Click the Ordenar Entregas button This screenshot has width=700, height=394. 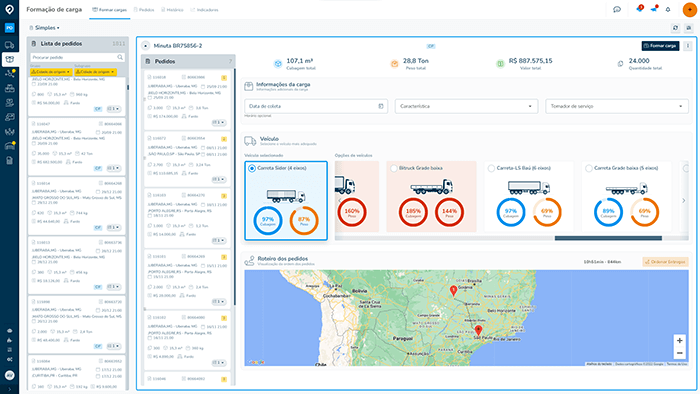pos(665,262)
